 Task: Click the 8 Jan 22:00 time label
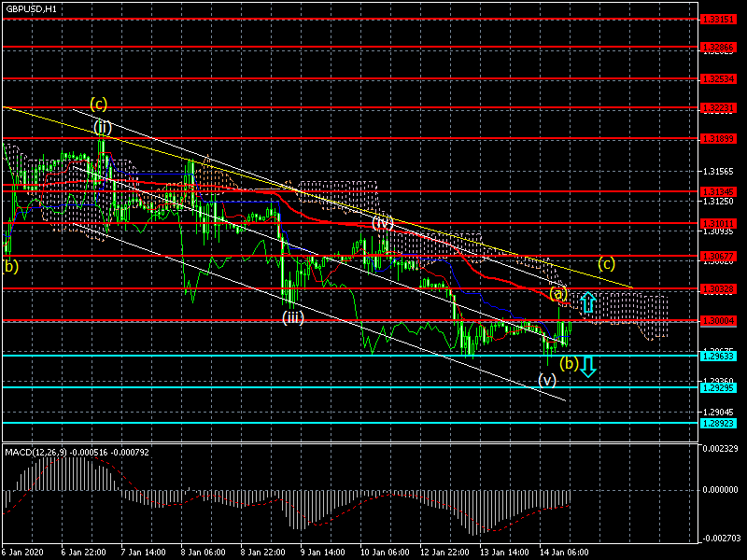coord(263,553)
